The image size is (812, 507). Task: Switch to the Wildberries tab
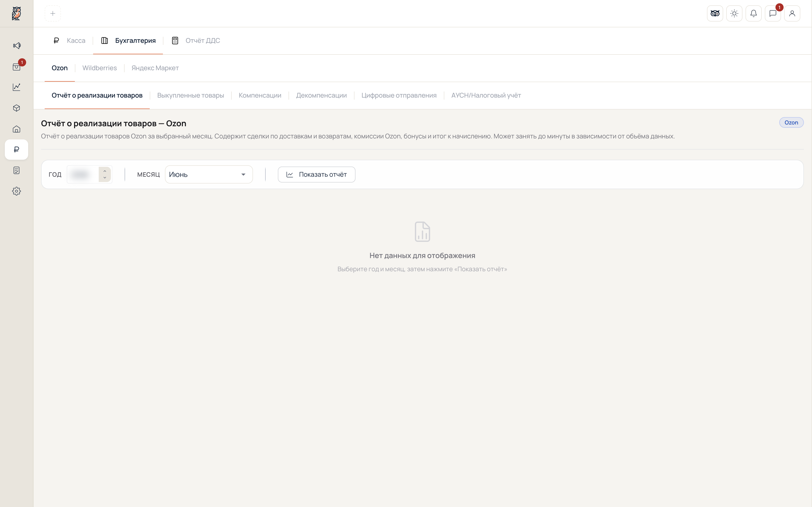pos(99,68)
